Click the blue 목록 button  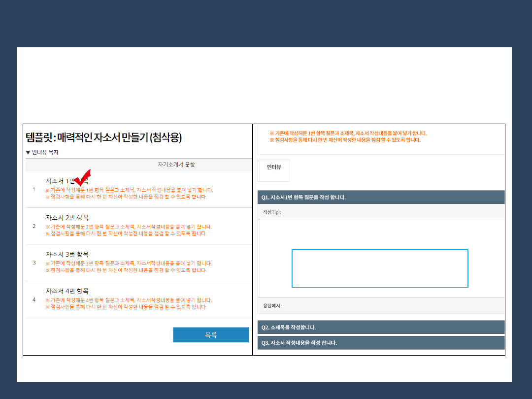(211, 334)
